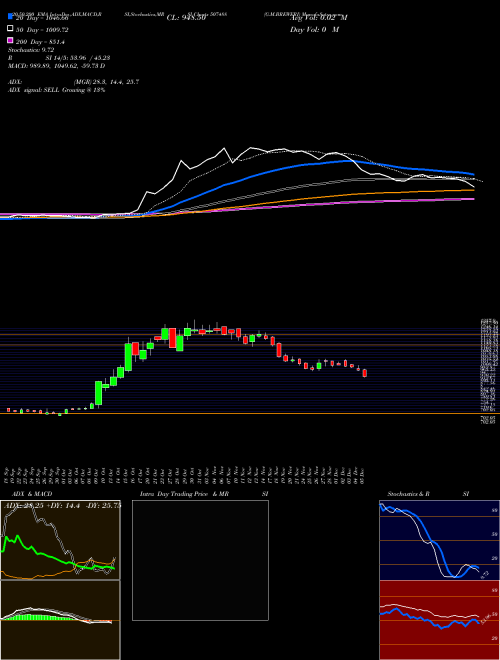Click the 'Stochastics & RSI' panel title
Screen dimensions: 500x660
pyautogui.click(x=428, y=494)
